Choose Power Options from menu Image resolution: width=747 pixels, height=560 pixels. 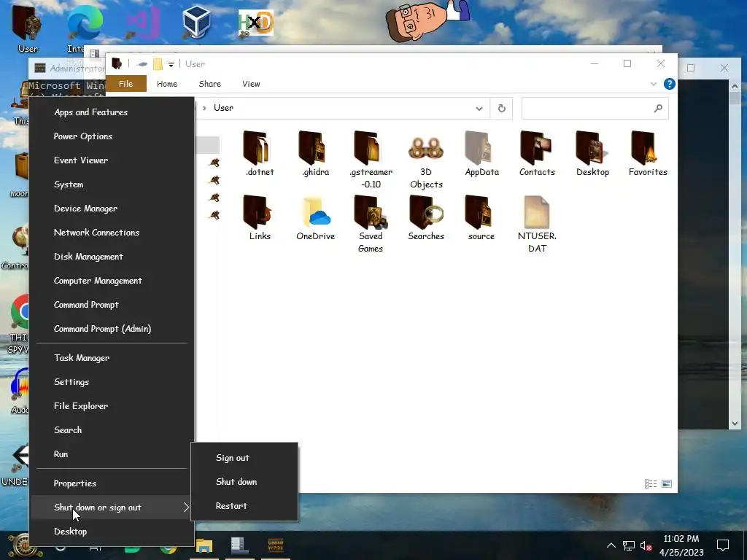point(112,136)
